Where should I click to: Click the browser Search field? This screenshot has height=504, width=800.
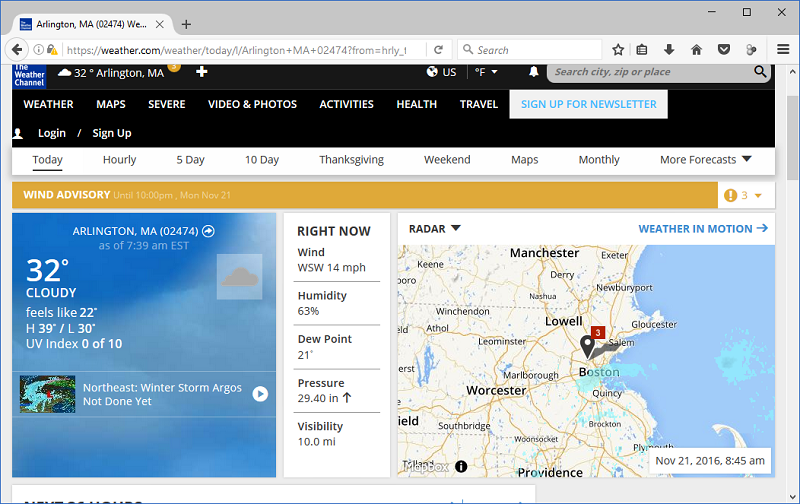point(530,50)
